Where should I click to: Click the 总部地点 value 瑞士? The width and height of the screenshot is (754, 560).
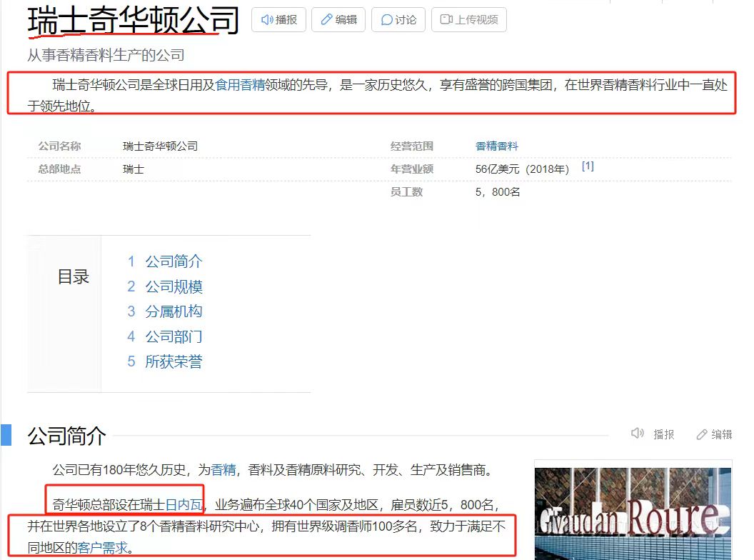(134, 169)
